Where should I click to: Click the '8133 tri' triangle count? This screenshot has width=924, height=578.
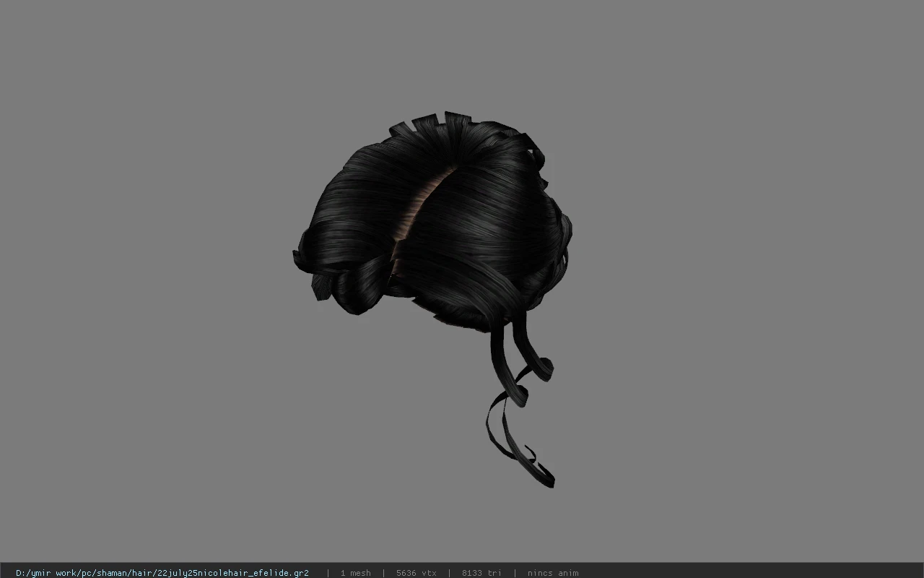coord(481,573)
